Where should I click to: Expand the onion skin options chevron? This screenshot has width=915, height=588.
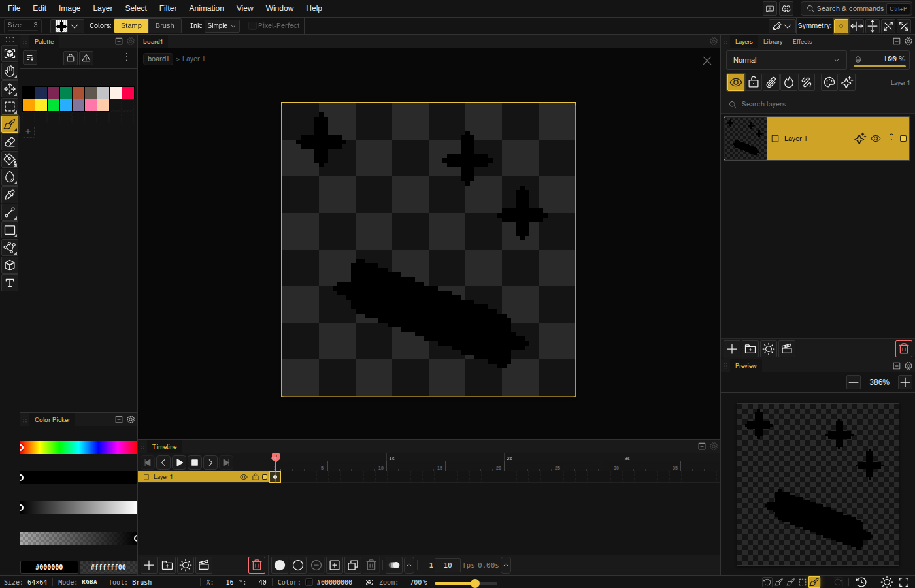409,565
